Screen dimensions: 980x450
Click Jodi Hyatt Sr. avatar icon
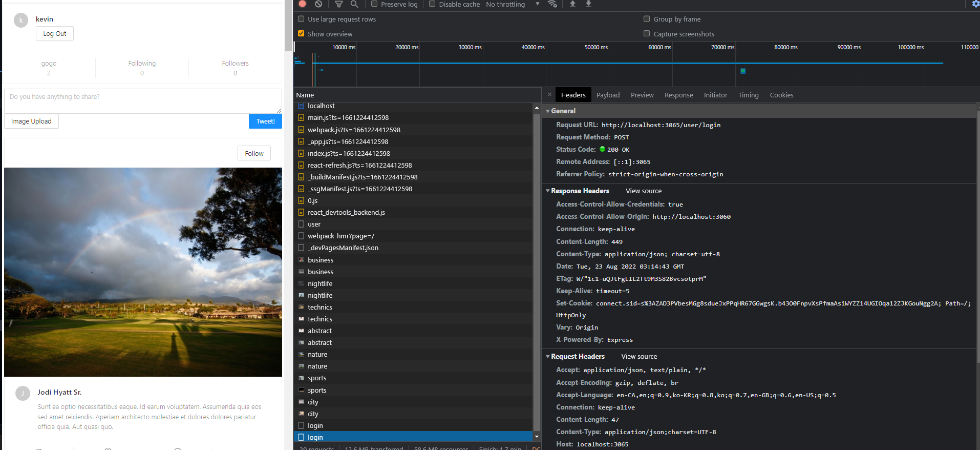click(23, 393)
